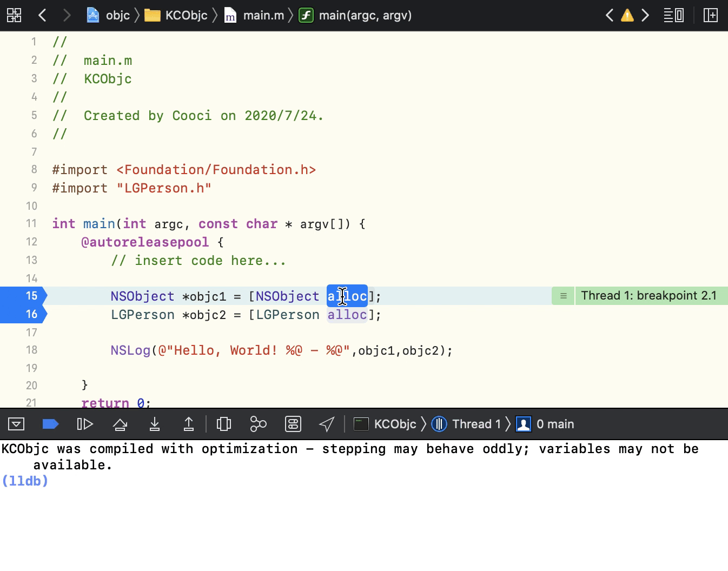Open the thread annotation menu icon
This screenshot has width=728, height=571.
click(x=563, y=296)
